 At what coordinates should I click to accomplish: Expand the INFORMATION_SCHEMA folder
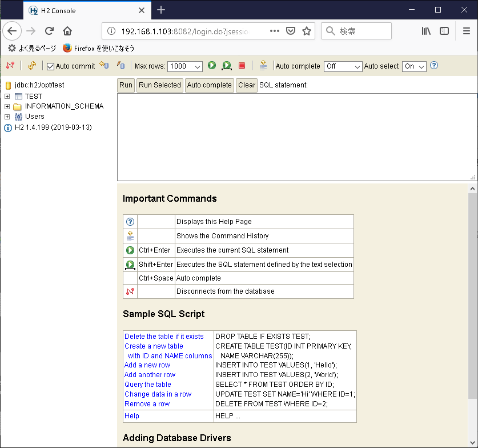[x=6, y=106]
